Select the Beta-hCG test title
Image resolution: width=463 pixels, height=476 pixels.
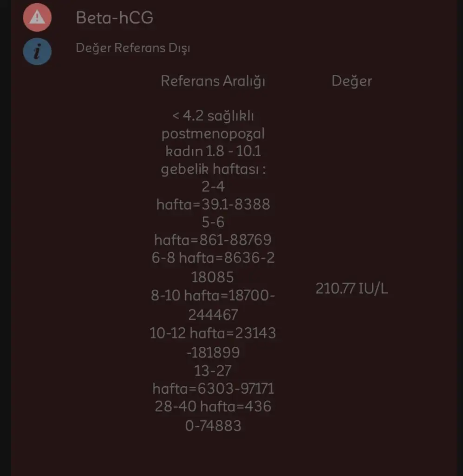click(x=115, y=18)
